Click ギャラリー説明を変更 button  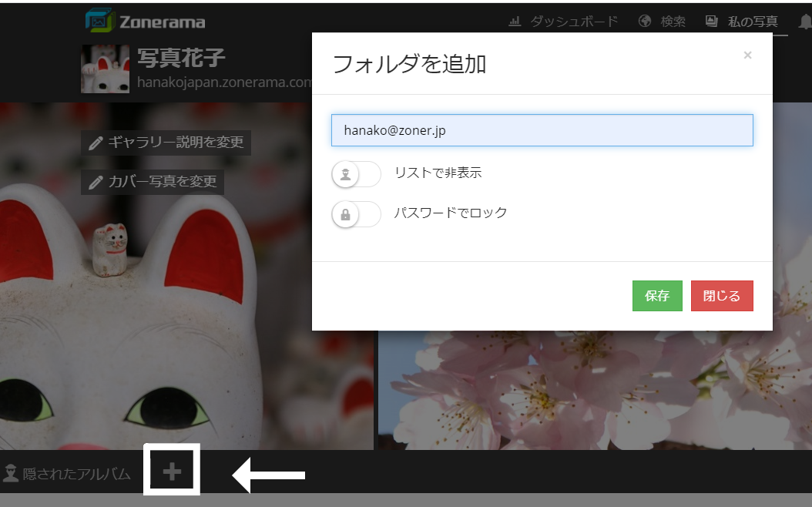(166, 143)
